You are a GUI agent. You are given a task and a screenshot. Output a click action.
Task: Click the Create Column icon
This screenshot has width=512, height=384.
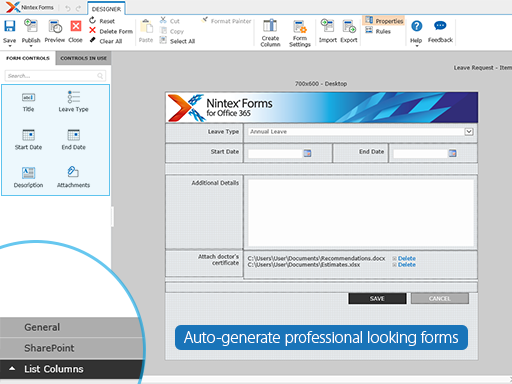coord(270,26)
